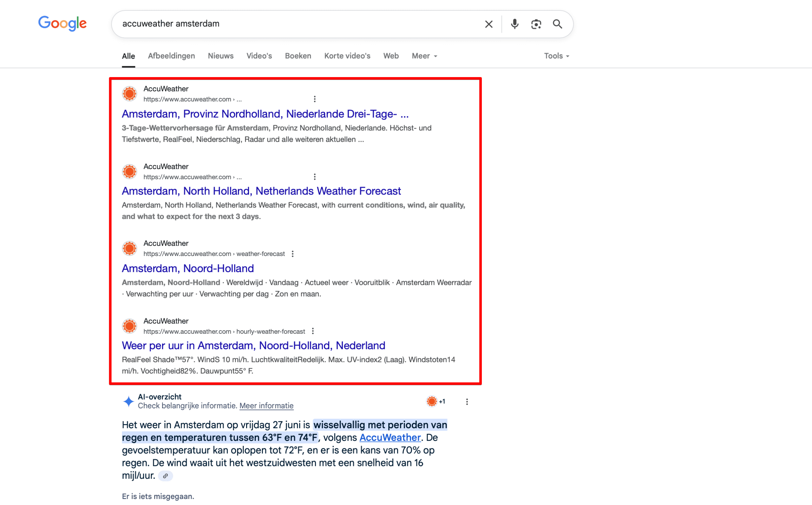Click the RealFeel Shade snippet text
Screen dimensions: 812x505
click(x=288, y=365)
